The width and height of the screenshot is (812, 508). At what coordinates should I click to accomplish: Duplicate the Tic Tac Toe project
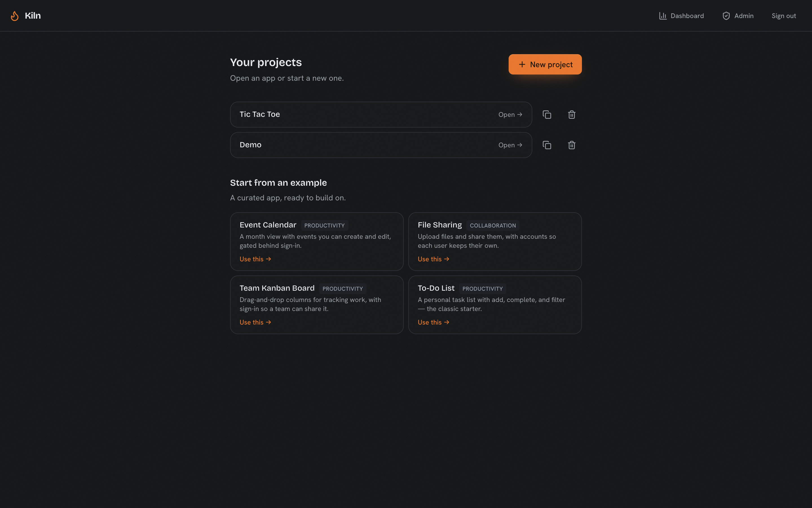pos(547,115)
